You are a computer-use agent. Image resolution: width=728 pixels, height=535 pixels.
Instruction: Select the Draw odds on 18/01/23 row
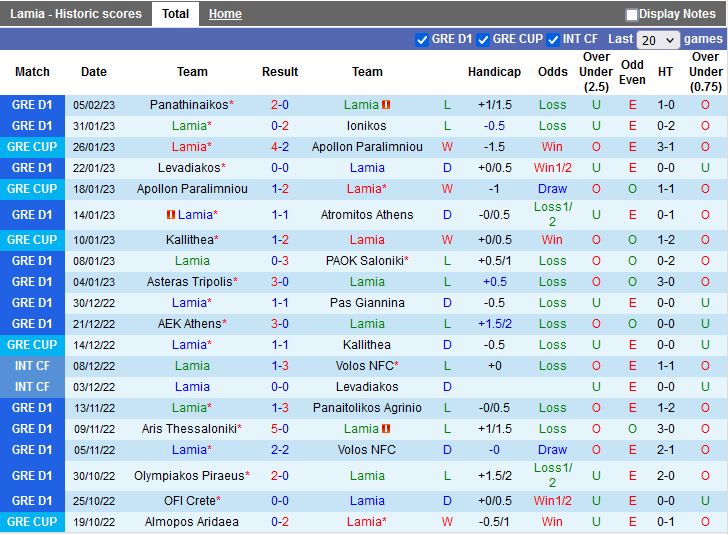click(x=552, y=189)
